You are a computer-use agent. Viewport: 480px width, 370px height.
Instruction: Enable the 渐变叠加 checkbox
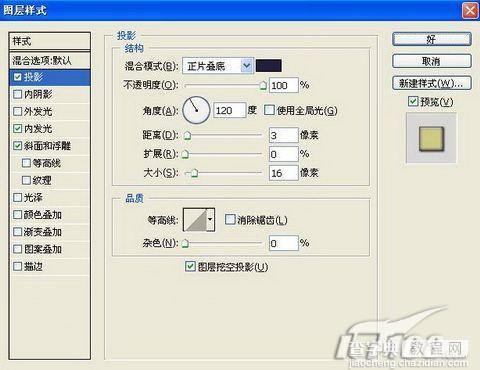[17, 232]
